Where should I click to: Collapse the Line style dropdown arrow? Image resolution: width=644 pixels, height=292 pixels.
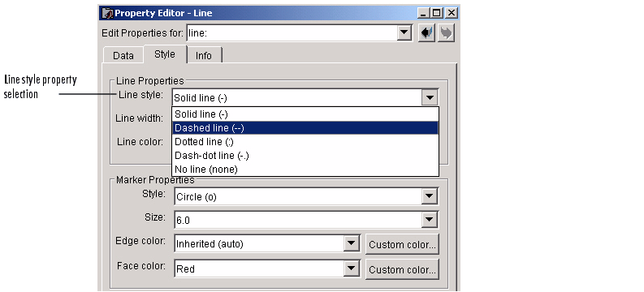click(430, 97)
